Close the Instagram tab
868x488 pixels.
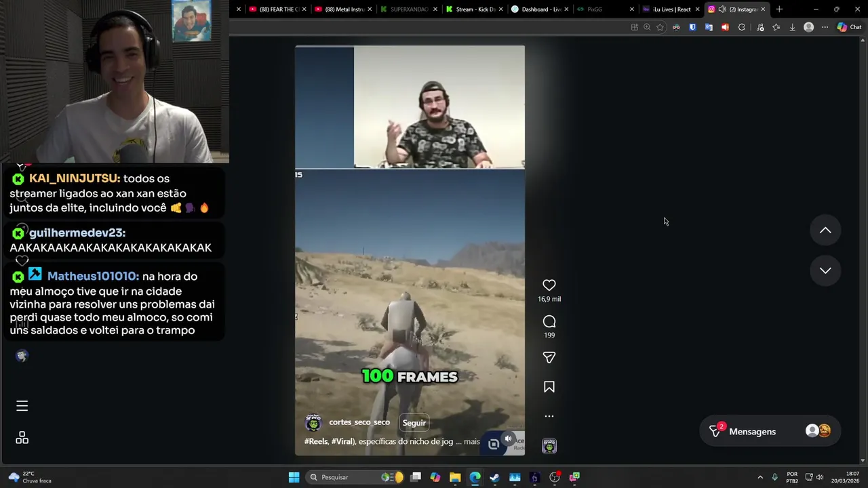click(x=763, y=9)
